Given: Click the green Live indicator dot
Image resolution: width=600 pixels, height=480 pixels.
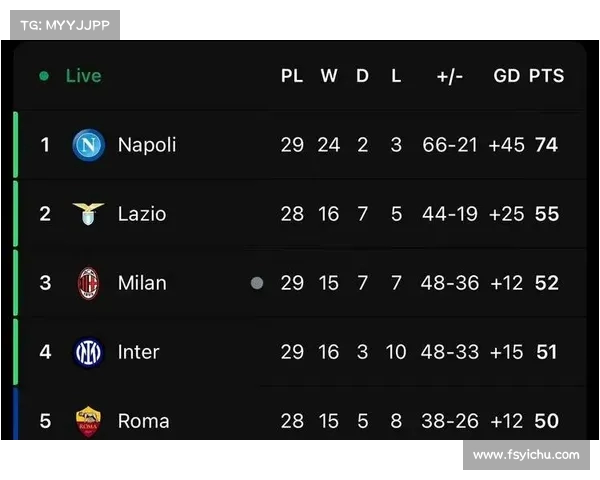Looking at the screenshot, I should 44,76.
